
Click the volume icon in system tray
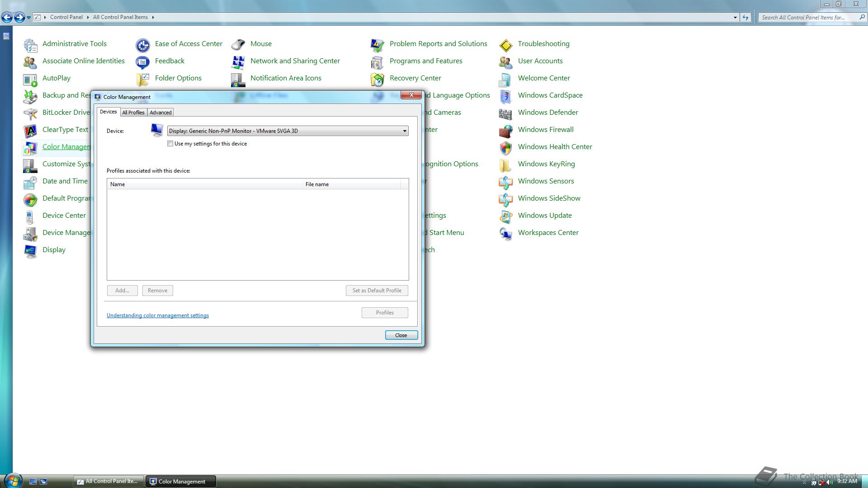[830, 482]
